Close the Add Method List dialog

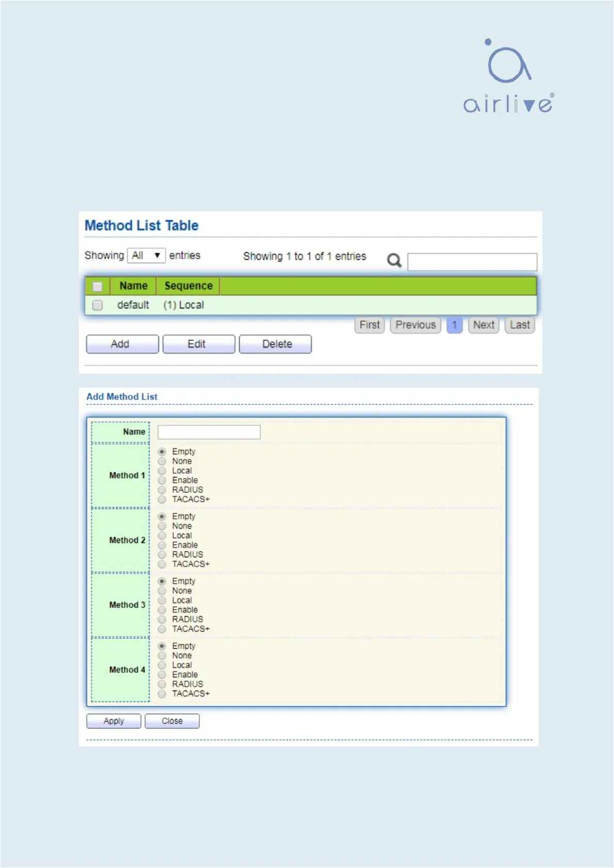172,721
